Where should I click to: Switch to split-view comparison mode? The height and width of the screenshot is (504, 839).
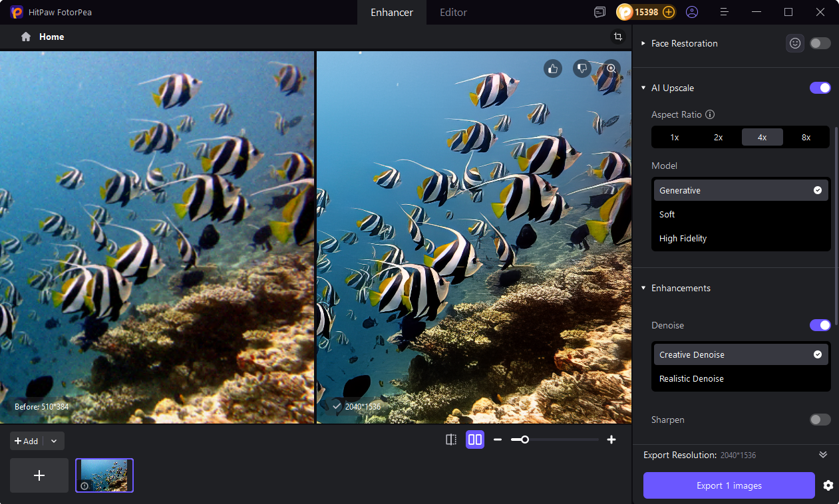451,440
